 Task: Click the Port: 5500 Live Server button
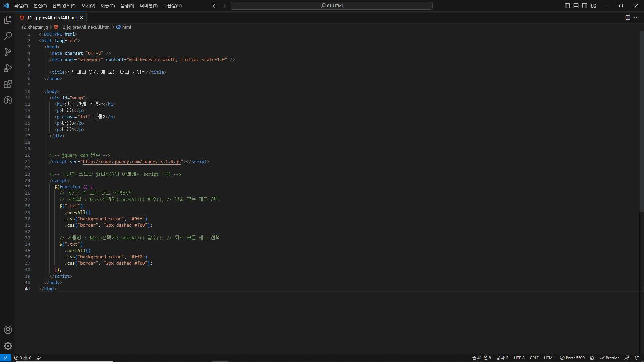572,358
